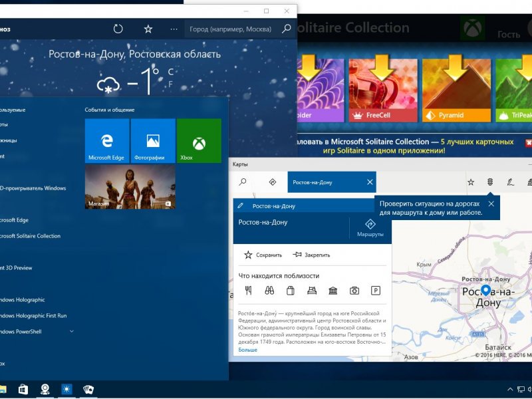Refresh the Weather forecast

pos(118,29)
